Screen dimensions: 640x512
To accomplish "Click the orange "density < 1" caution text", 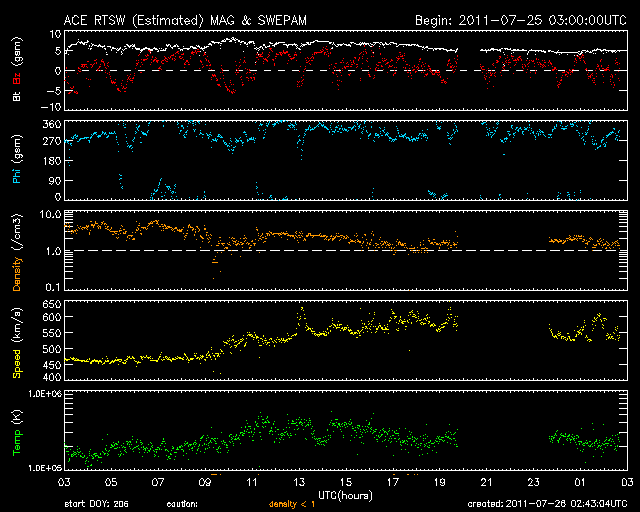I will tap(292, 504).
